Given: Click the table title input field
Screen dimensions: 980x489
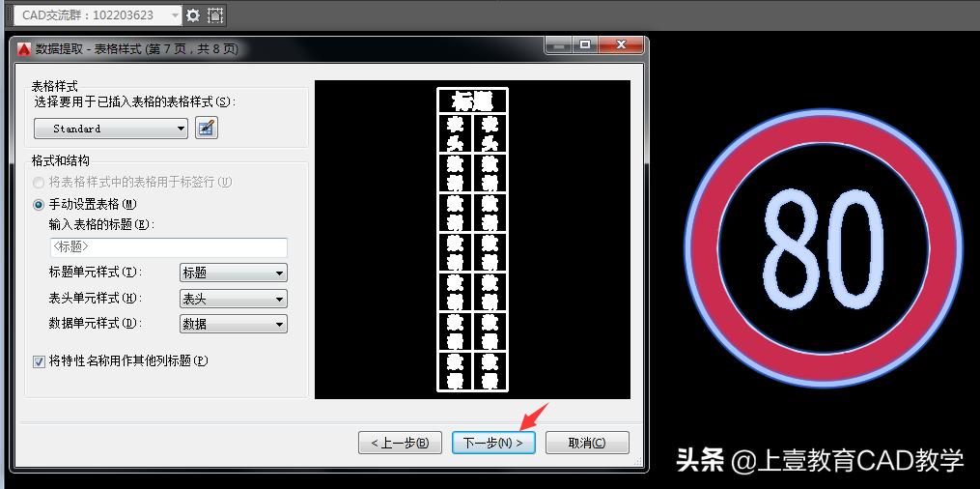Looking at the screenshot, I should (168, 247).
